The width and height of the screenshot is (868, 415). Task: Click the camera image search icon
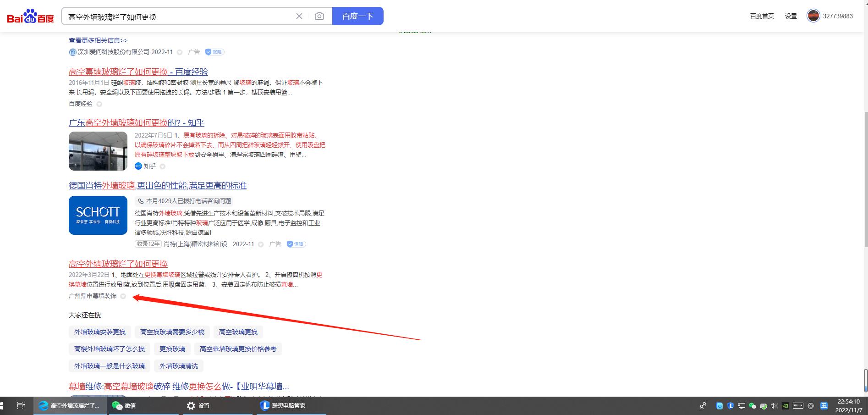click(x=319, y=17)
